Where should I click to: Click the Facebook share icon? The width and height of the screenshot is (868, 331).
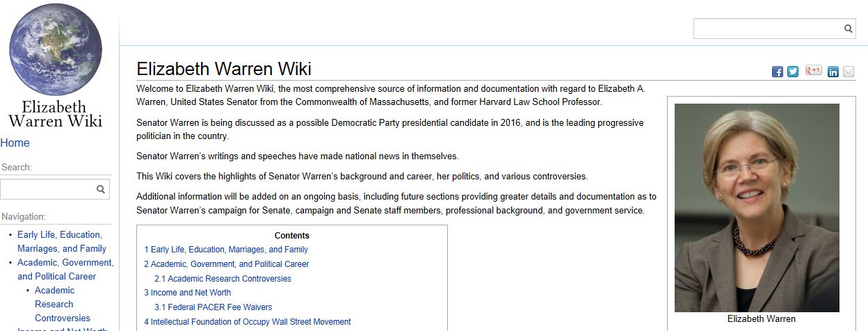pyautogui.click(x=778, y=72)
